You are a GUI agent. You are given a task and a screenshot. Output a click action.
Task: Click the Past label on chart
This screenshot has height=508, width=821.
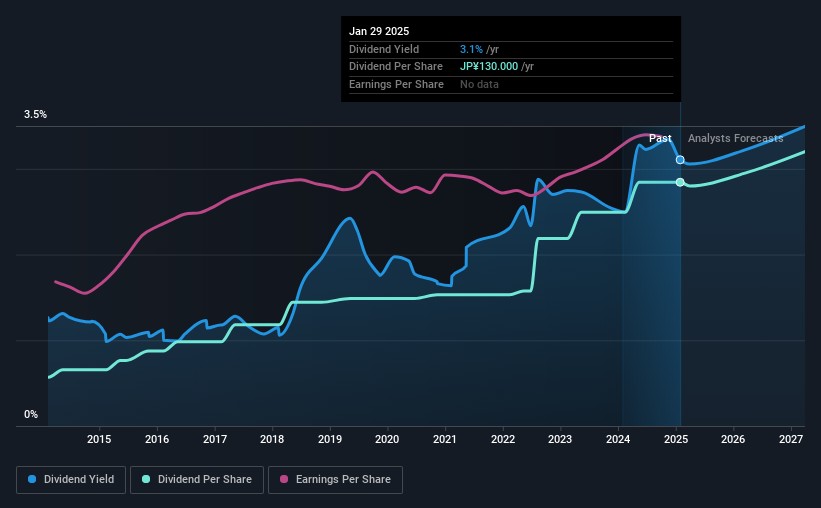click(x=660, y=138)
